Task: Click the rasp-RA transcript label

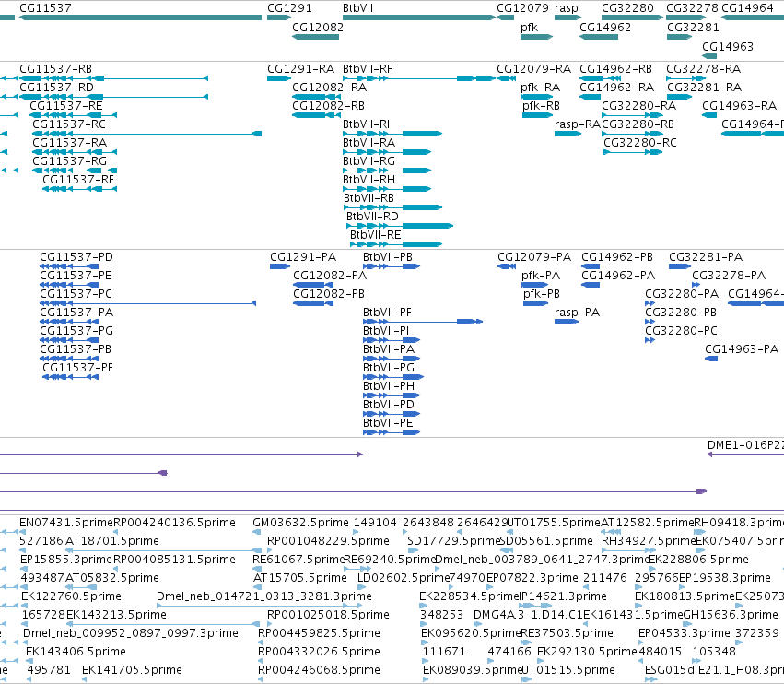Action: point(578,124)
